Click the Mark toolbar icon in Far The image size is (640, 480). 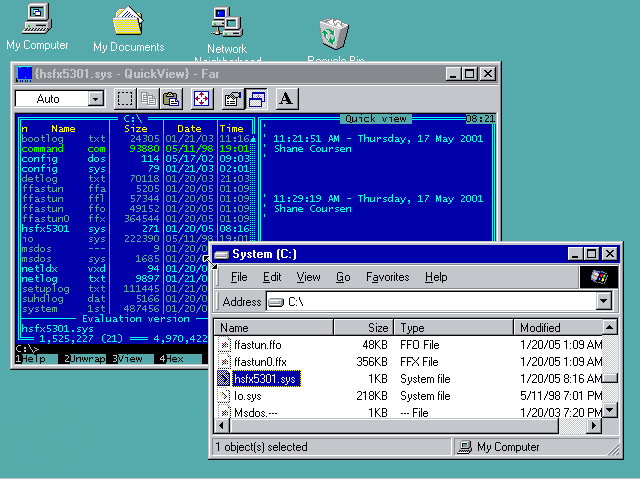coord(125,99)
